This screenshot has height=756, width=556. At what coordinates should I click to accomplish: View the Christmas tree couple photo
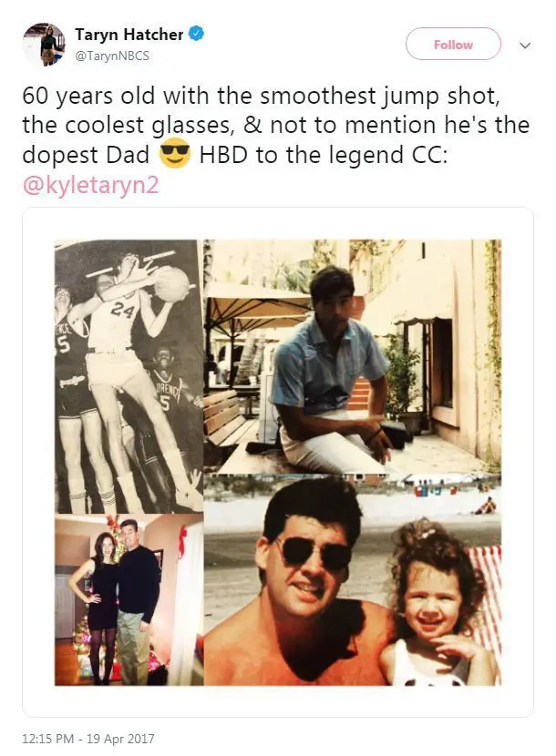[129, 599]
